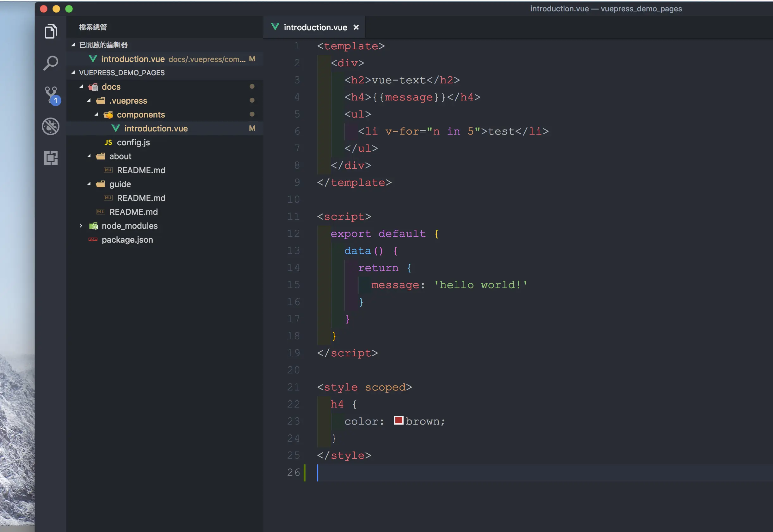Collapse the docs folder
Image resolution: width=773 pixels, height=532 pixels.
81,87
